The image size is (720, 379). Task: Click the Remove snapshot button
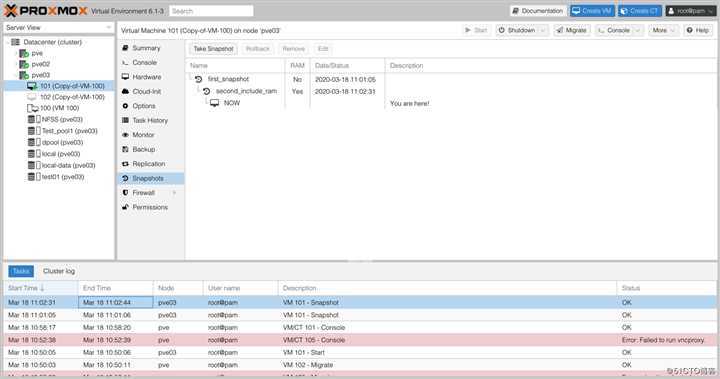(293, 49)
